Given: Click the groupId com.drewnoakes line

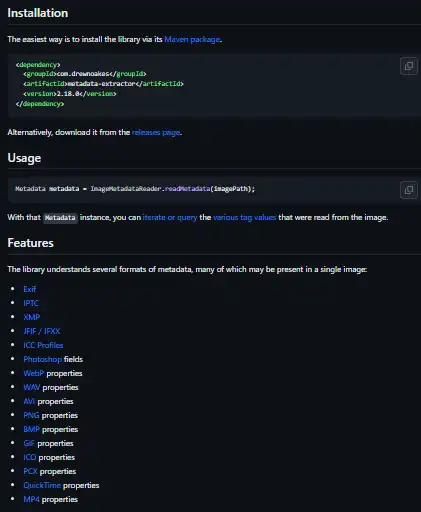Looking at the screenshot, I should tap(85, 74).
